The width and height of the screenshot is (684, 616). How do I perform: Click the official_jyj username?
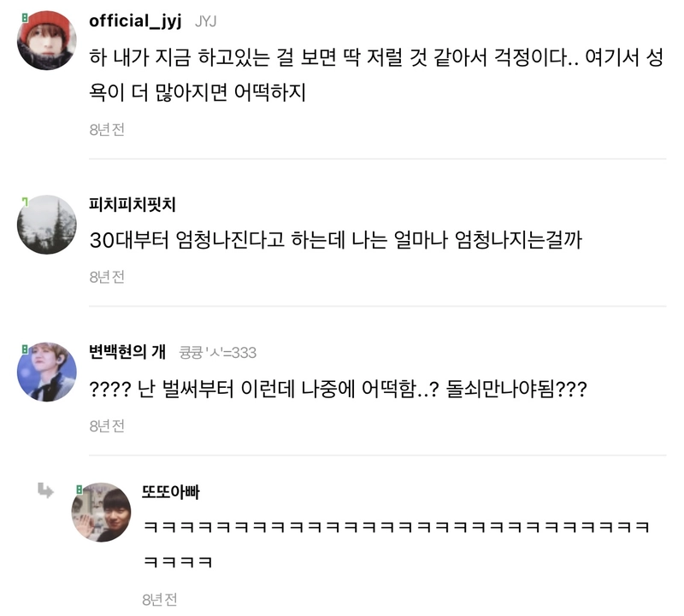click(135, 21)
